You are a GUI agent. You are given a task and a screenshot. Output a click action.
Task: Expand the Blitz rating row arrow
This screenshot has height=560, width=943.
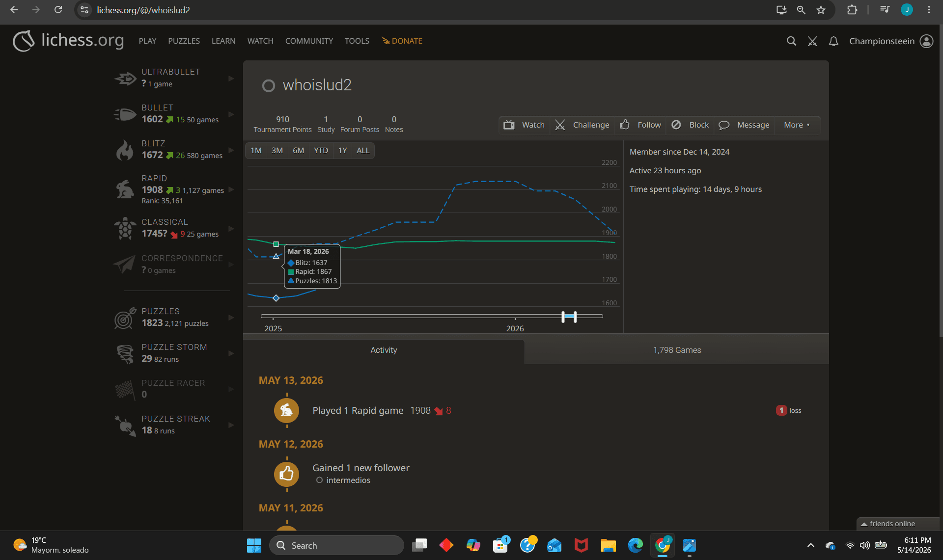[231, 150]
